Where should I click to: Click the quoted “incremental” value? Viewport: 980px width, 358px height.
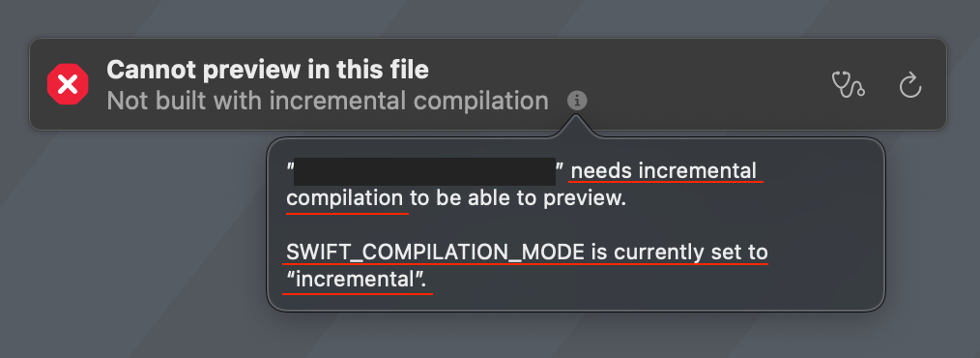click(x=357, y=280)
